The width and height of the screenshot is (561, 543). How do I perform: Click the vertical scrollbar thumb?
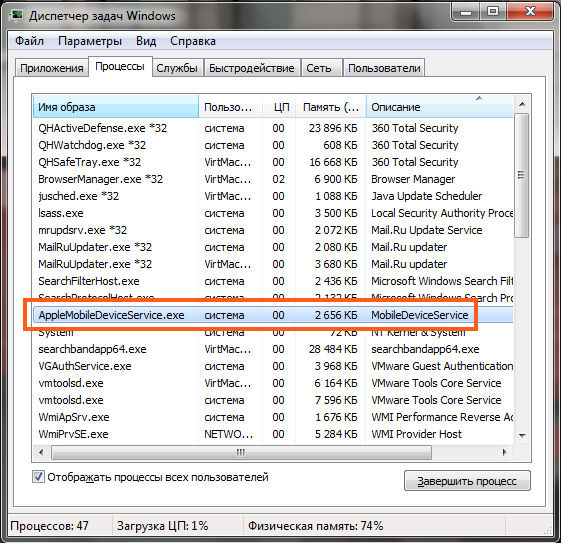522,175
